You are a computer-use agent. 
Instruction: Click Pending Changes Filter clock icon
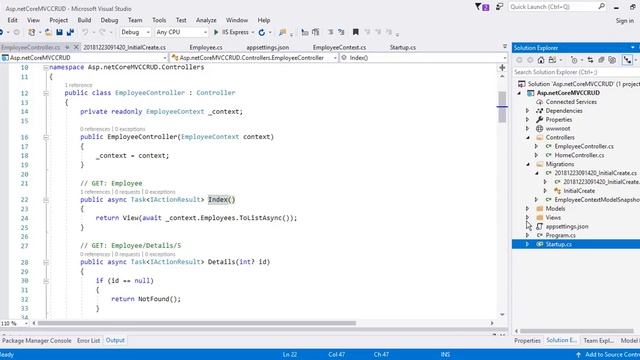coord(574,60)
